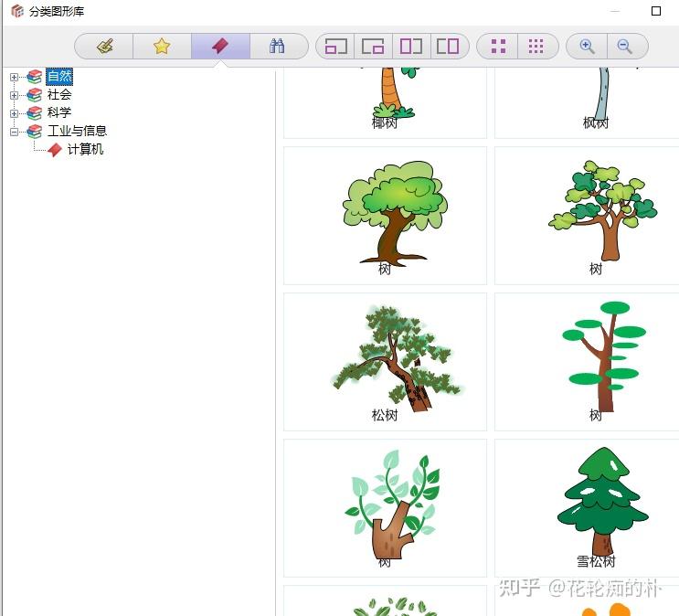Screen dimensions: 679x616
Task: Open search with the binoculars icon
Action: point(277,46)
